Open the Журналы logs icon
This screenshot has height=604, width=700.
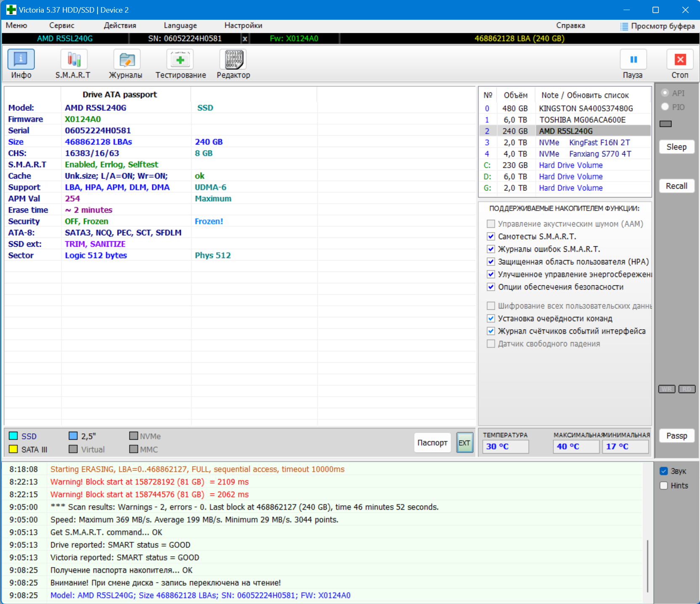[127, 59]
